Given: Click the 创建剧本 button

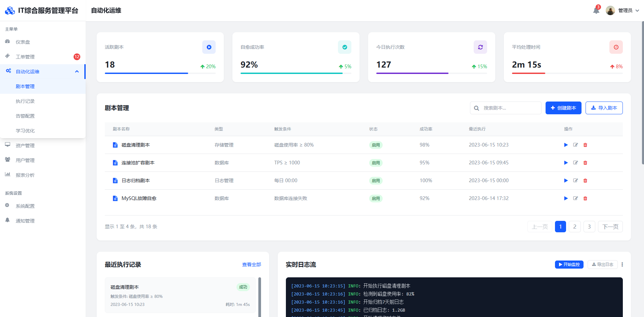Looking at the screenshot, I should click(x=563, y=108).
